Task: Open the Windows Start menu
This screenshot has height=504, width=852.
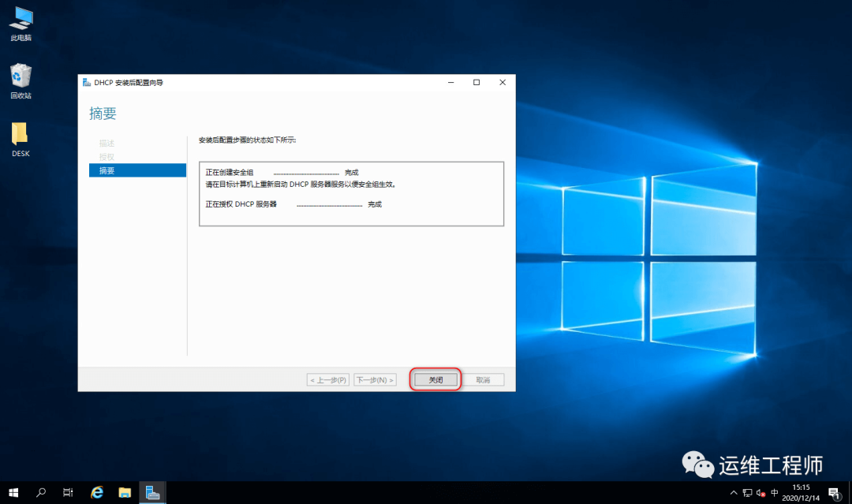Action: [13, 493]
